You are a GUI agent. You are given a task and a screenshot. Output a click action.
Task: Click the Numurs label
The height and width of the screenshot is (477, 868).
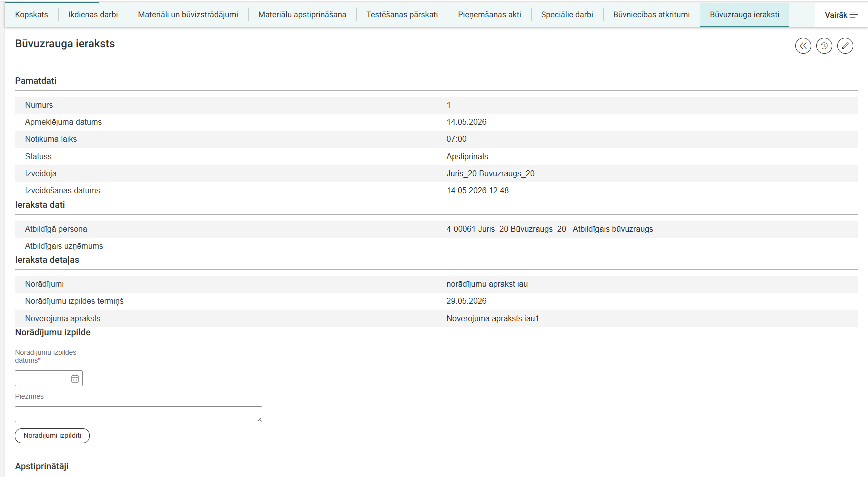point(39,105)
